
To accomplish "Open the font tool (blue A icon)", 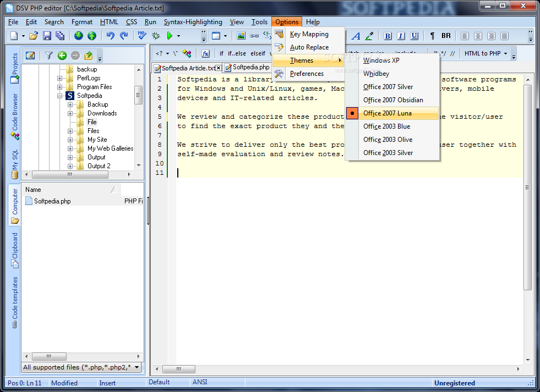I will pyautogui.click(x=356, y=36).
